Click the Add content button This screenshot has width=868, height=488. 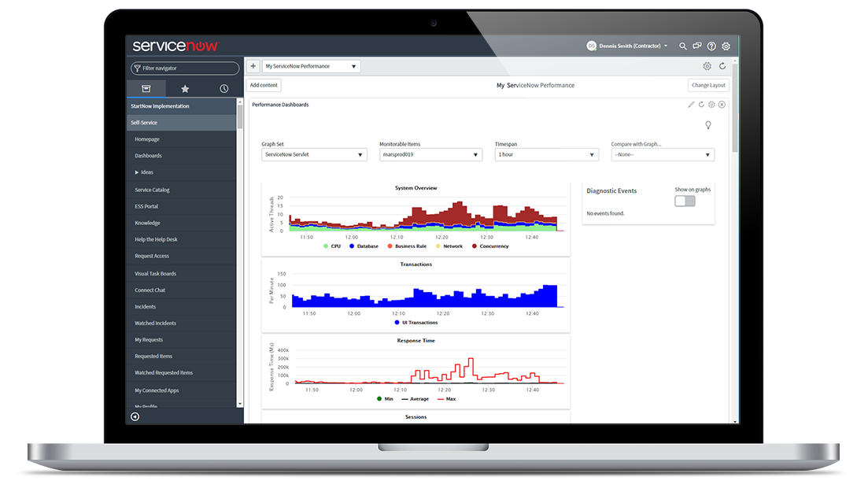tap(264, 85)
